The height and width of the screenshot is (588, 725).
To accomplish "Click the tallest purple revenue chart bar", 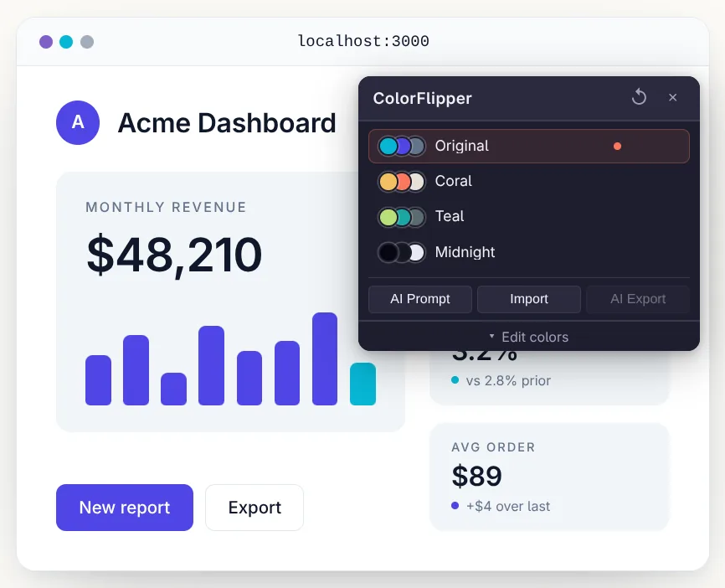I will 325,359.
